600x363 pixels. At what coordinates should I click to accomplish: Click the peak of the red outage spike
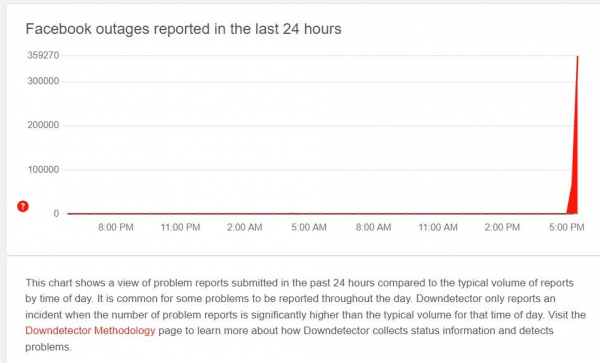pos(577,57)
